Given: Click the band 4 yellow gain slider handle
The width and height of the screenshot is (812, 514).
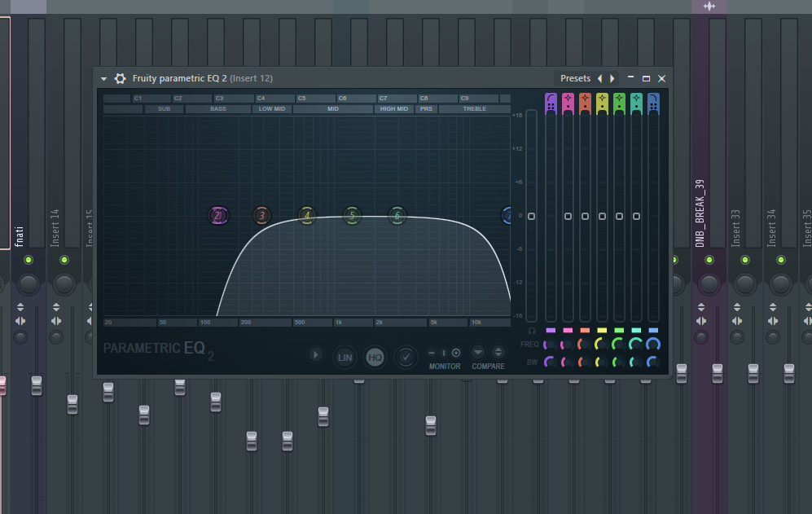Looking at the screenshot, I should [602, 216].
